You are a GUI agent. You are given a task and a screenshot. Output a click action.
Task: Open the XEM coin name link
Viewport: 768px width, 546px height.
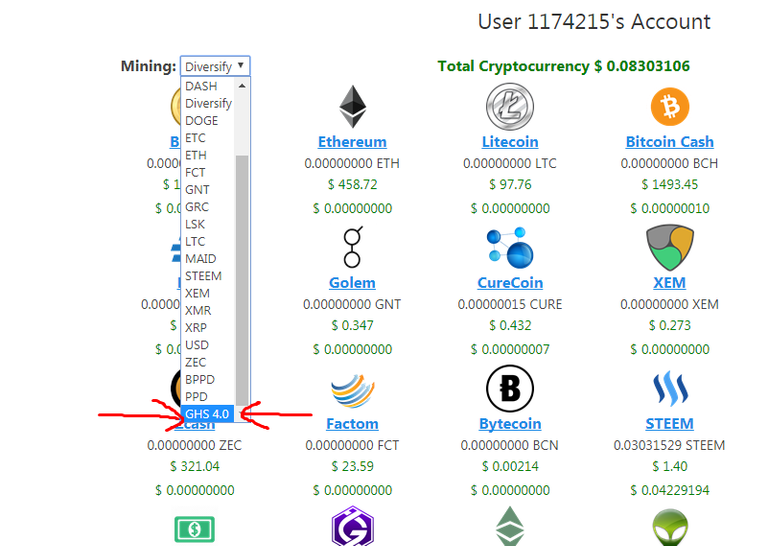coord(670,283)
